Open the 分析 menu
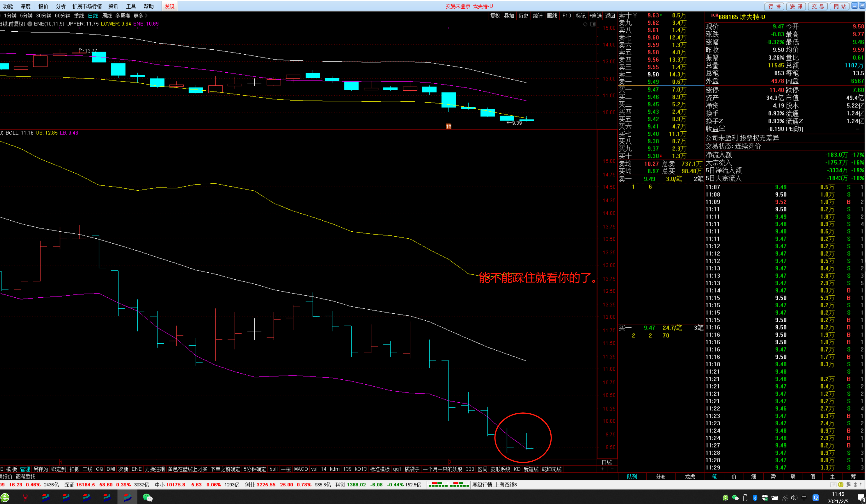This screenshot has width=866, height=504. tap(61, 6)
